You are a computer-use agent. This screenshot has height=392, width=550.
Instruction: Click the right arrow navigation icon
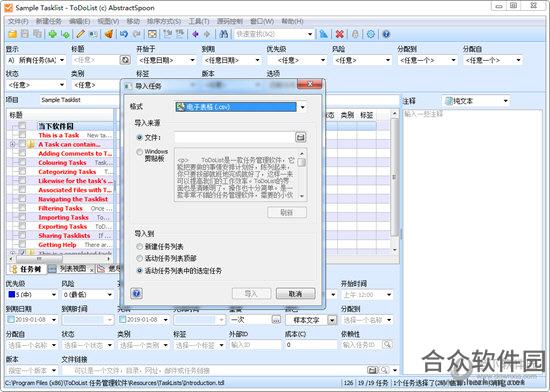[207, 34]
